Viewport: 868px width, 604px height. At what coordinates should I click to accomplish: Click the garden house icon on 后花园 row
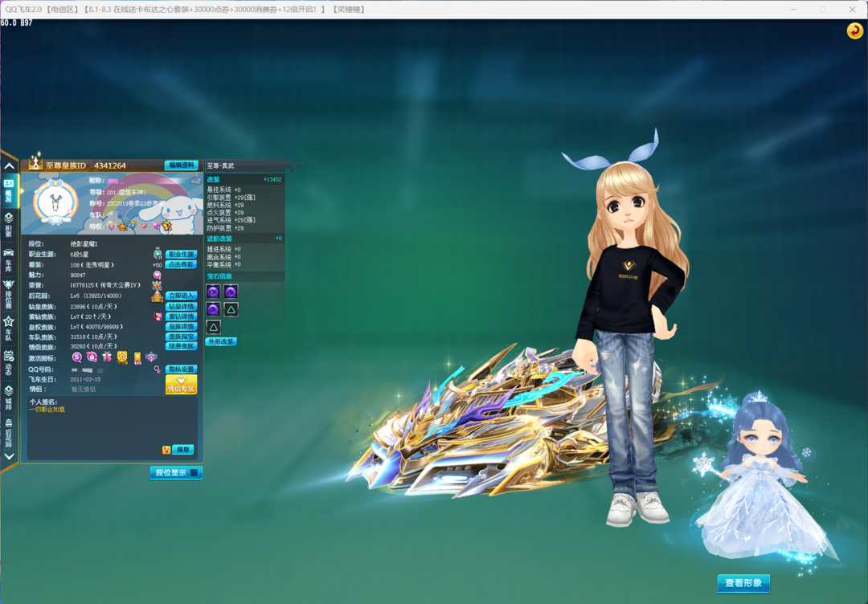[158, 296]
